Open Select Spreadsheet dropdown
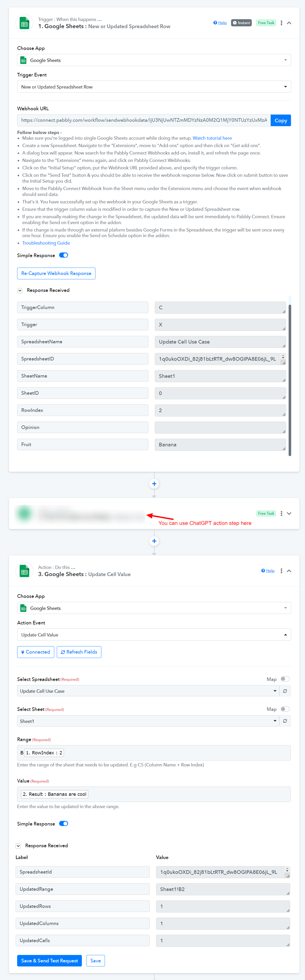305x980 pixels. [x=148, y=691]
